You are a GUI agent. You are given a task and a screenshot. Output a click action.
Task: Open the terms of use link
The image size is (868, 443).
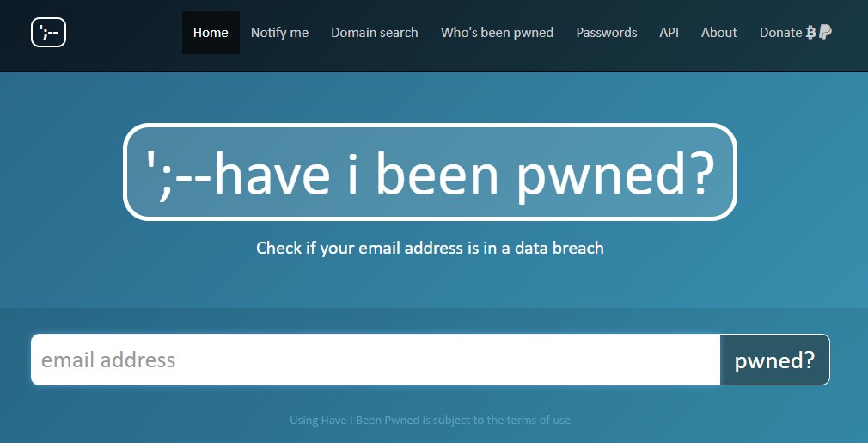529,421
